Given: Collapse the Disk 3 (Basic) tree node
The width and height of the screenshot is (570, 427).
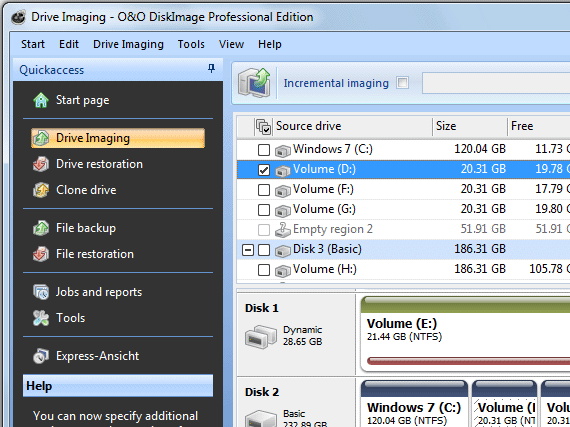Looking at the screenshot, I should click(248, 250).
